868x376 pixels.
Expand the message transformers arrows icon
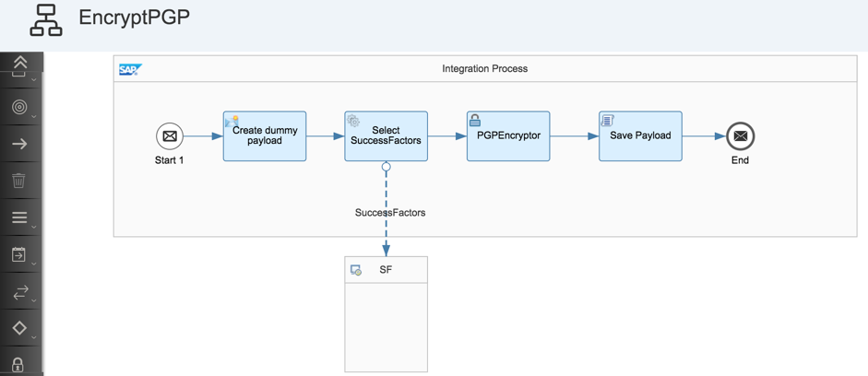[19, 292]
